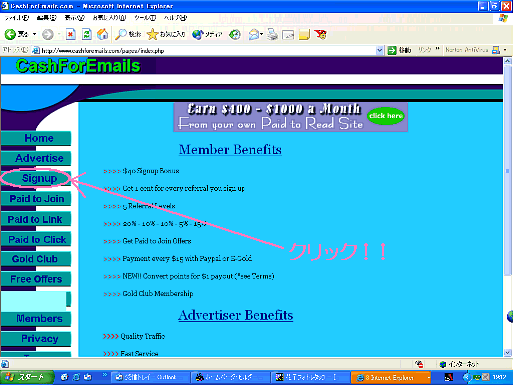
Task: Click the Print icon in toolbar
Action: point(272,34)
